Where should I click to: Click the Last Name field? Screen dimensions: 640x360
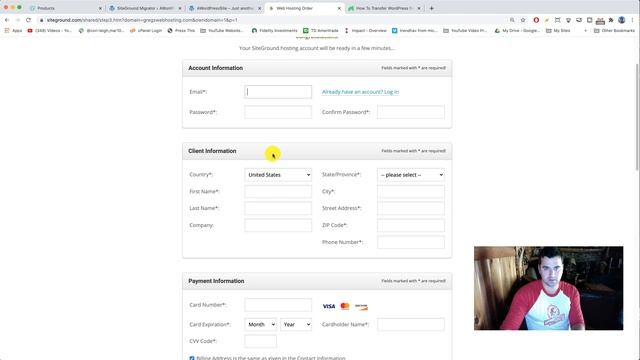[278, 208]
